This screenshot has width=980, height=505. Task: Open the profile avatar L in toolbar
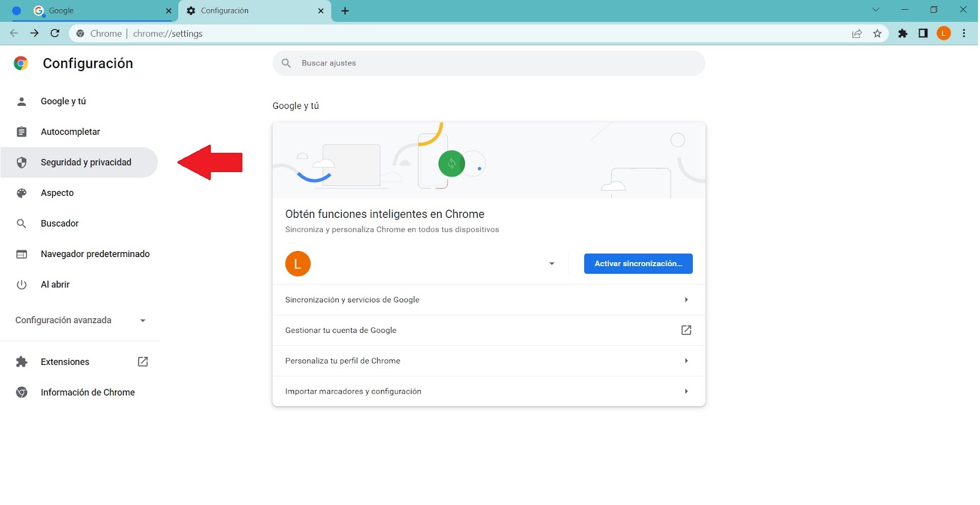coord(944,33)
